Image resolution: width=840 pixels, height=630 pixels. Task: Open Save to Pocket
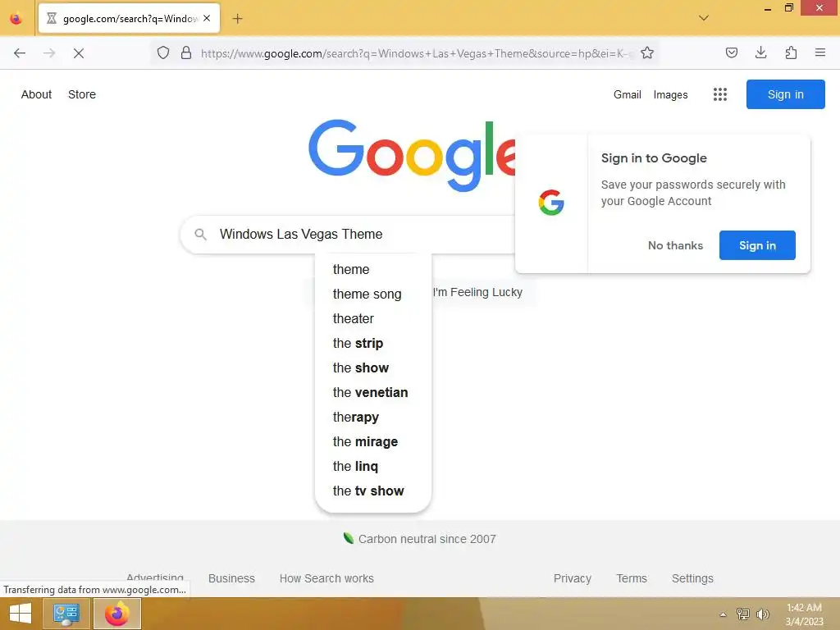click(x=732, y=52)
